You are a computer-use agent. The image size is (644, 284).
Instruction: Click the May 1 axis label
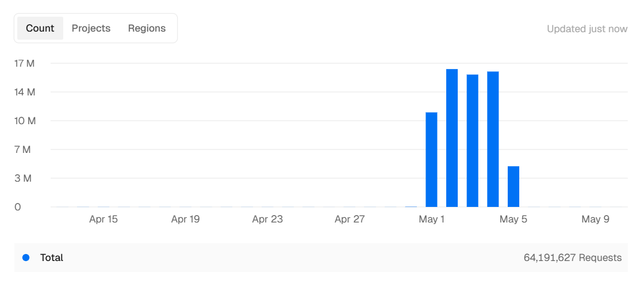(432, 219)
